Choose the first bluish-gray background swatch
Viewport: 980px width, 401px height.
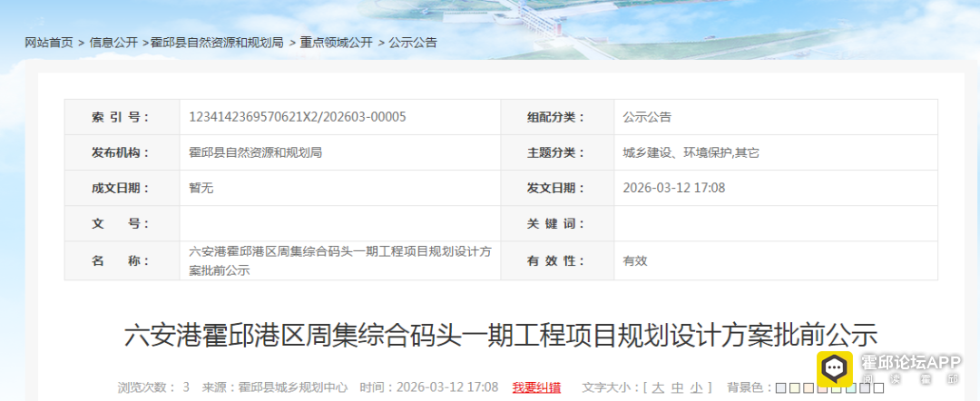[x=780, y=388]
